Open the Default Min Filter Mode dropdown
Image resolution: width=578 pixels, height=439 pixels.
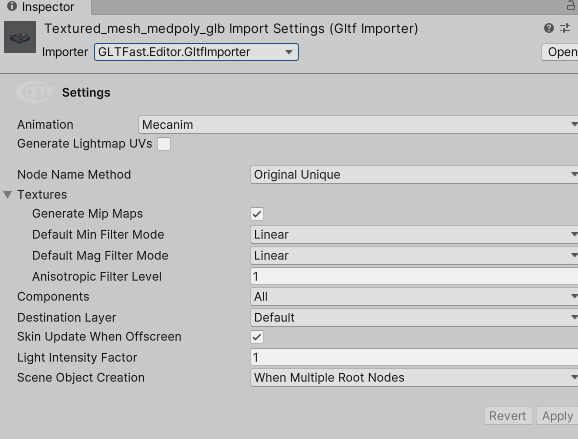[414, 234]
